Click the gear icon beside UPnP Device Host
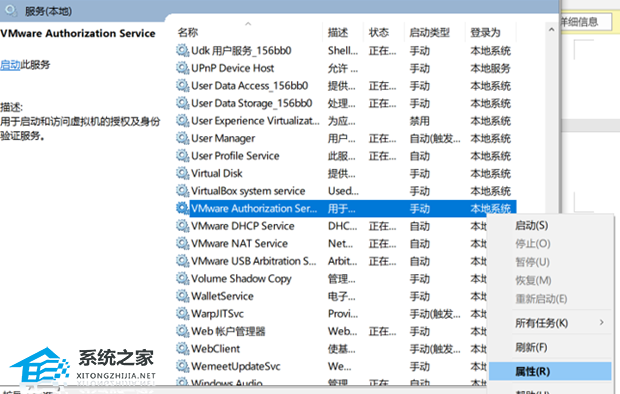The image size is (620, 394). pos(182,68)
